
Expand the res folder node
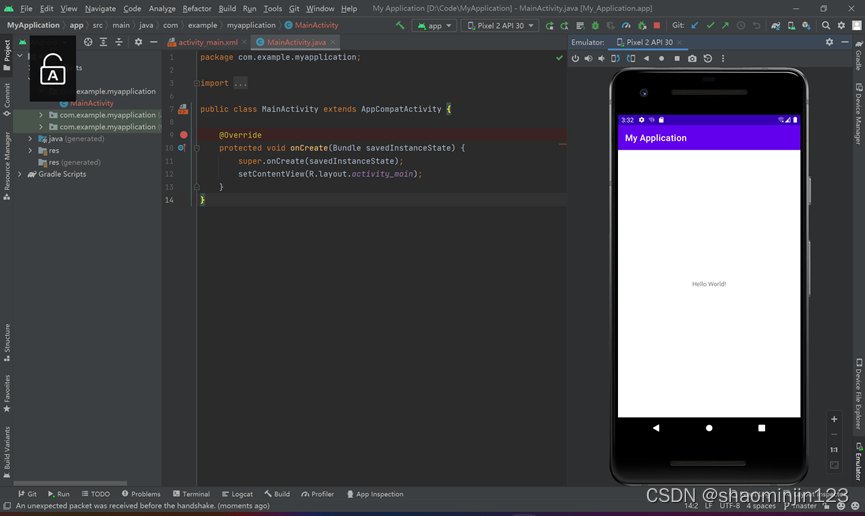pyautogui.click(x=30, y=151)
